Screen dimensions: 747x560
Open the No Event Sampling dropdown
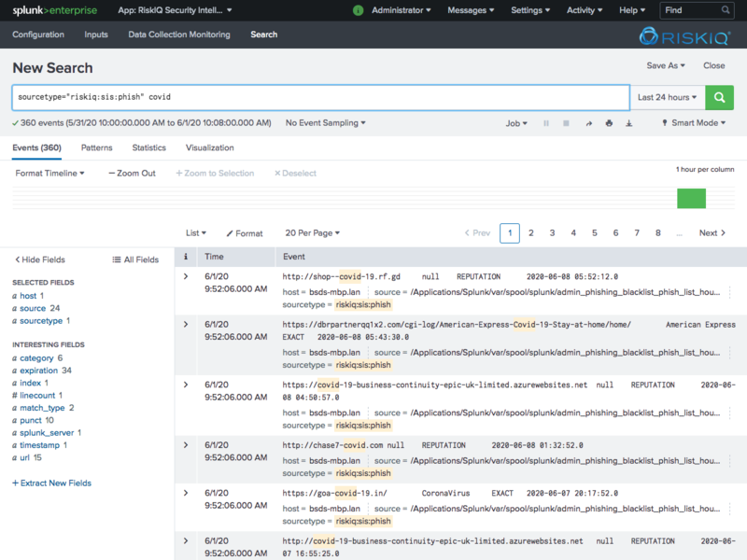click(x=325, y=123)
